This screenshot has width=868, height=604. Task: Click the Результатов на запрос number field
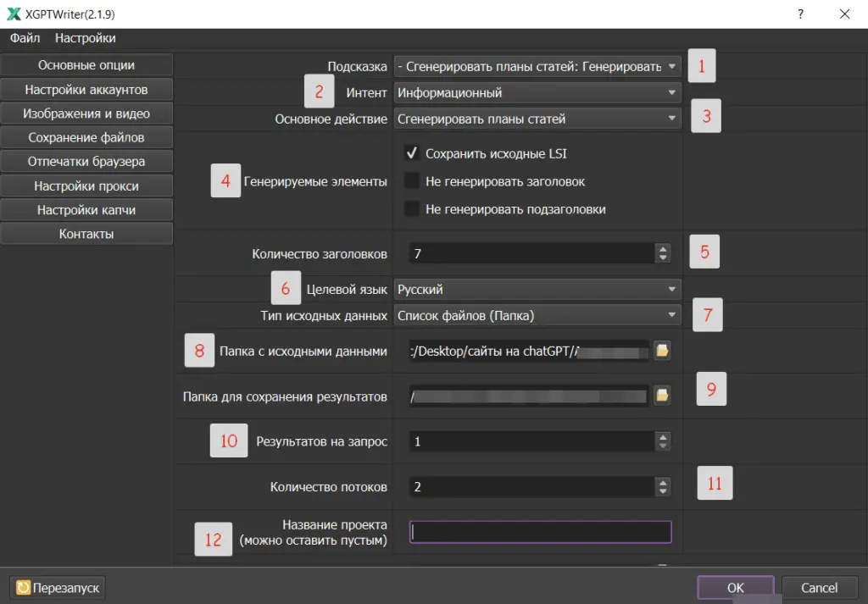pyautogui.click(x=532, y=441)
